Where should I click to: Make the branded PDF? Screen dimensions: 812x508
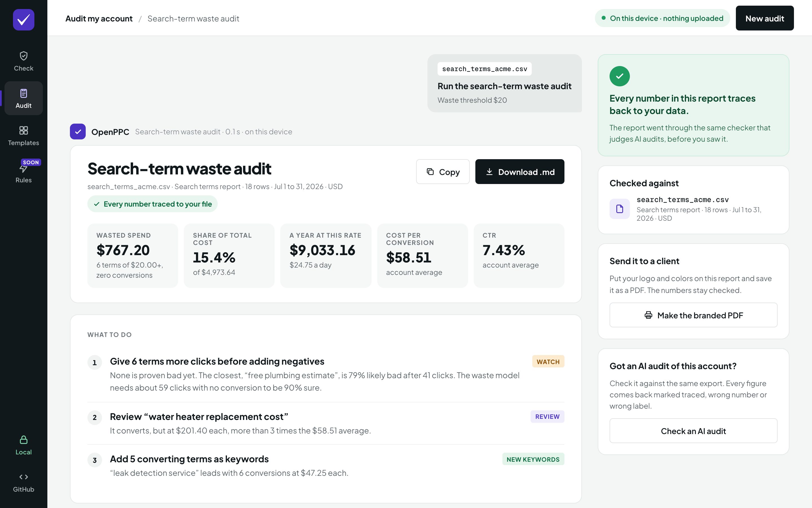click(693, 315)
